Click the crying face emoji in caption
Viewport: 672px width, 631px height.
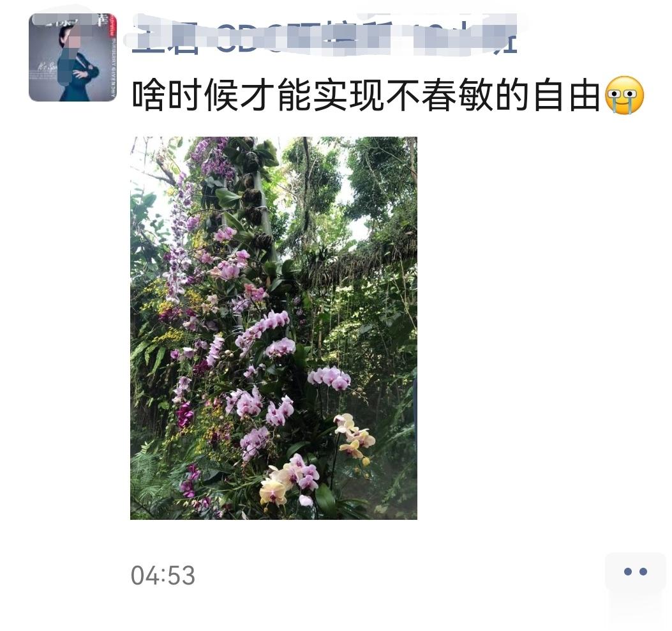click(x=624, y=95)
